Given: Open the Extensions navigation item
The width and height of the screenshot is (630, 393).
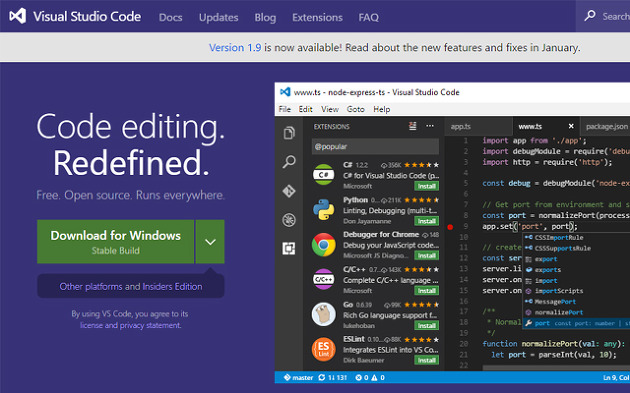Looking at the screenshot, I should click(x=317, y=17).
